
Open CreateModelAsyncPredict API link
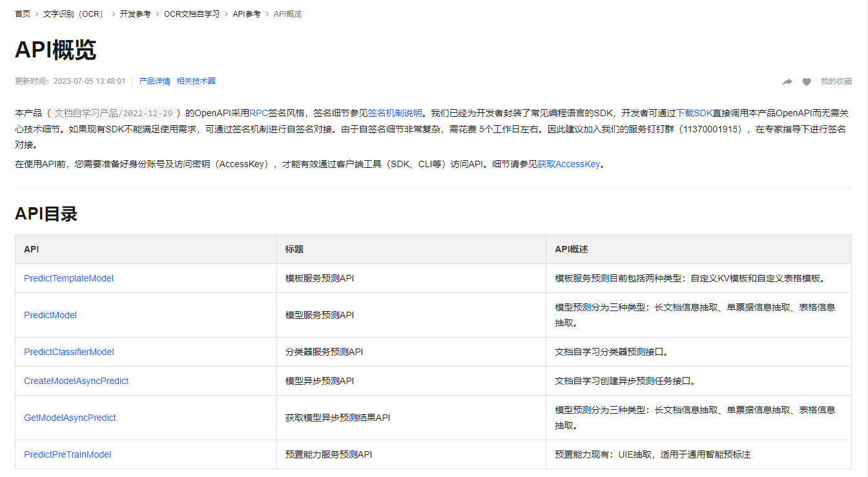click(x=76, y=381)
